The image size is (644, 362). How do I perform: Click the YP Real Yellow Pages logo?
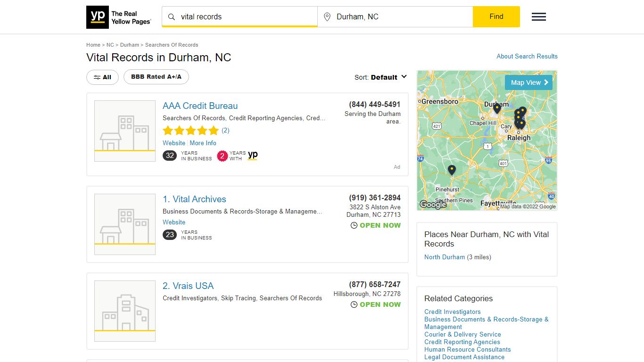119,17
